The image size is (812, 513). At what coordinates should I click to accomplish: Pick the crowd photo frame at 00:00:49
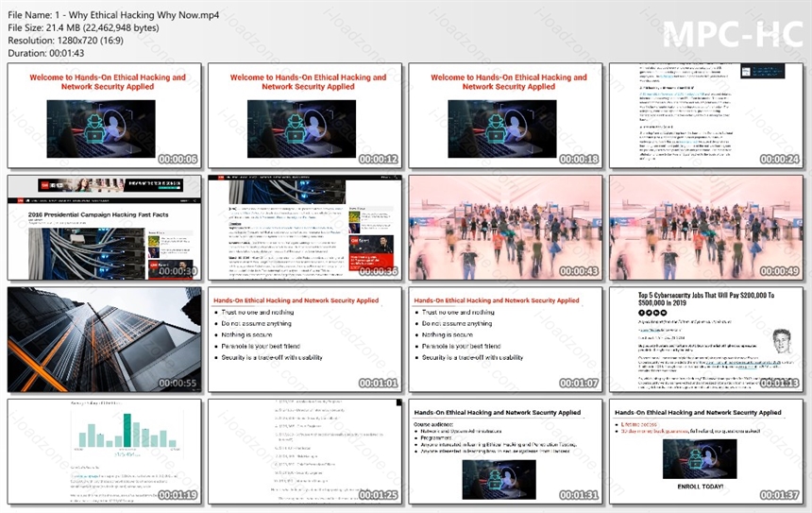coord(706,228)
